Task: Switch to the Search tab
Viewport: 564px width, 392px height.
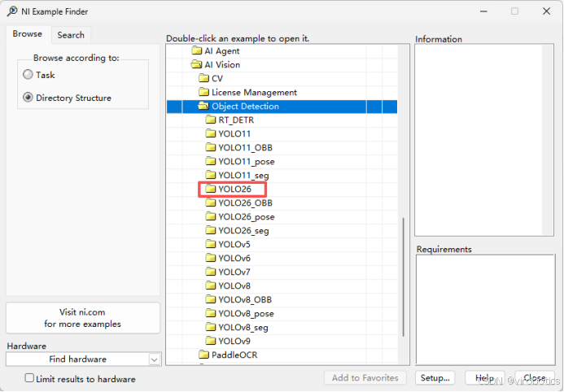Action: [71, 35]
